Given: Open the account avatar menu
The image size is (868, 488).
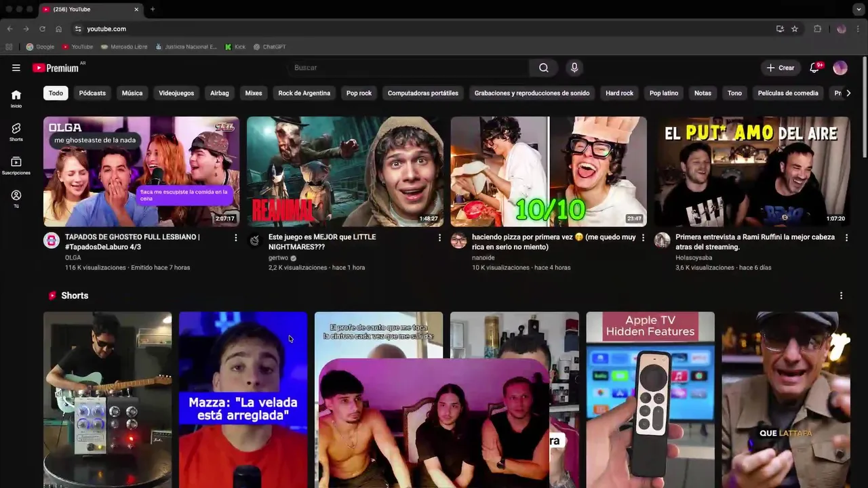Looking at the screenshot, I should [x=840, y=68].
